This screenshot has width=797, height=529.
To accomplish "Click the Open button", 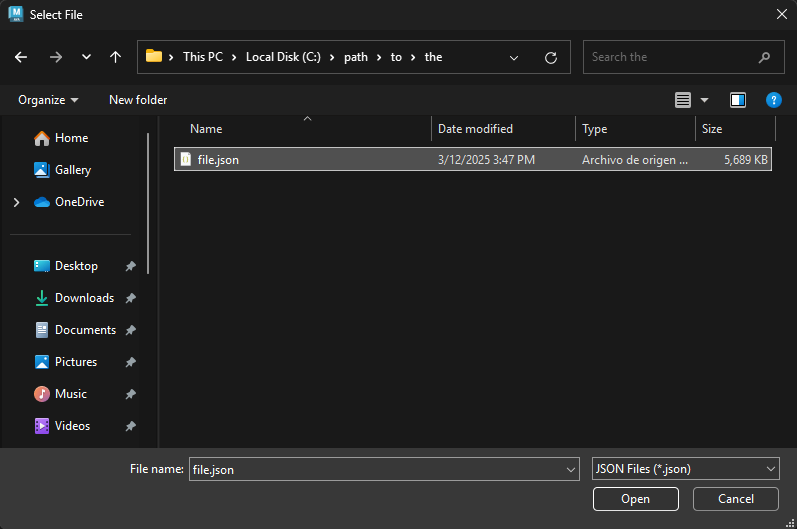I will (635, 498).
